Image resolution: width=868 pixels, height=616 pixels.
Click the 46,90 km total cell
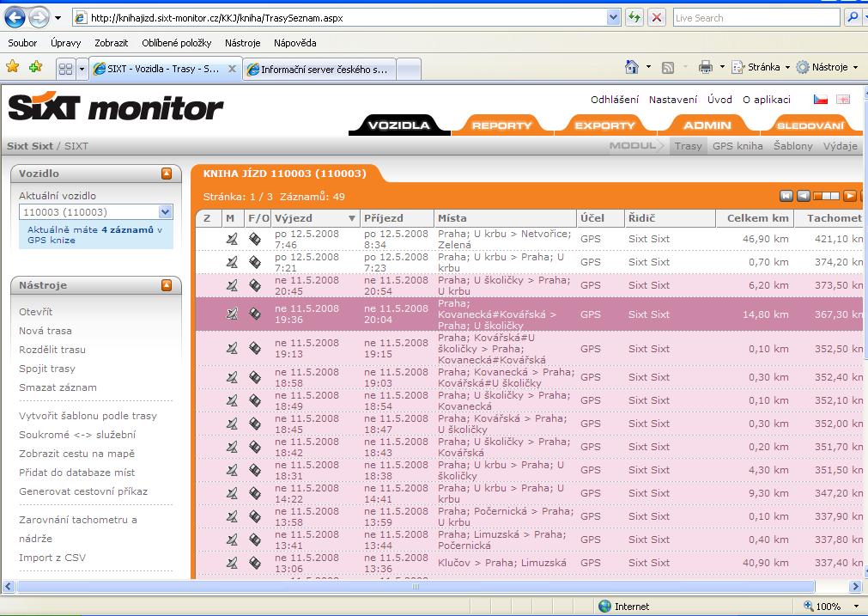click(766, 239)
